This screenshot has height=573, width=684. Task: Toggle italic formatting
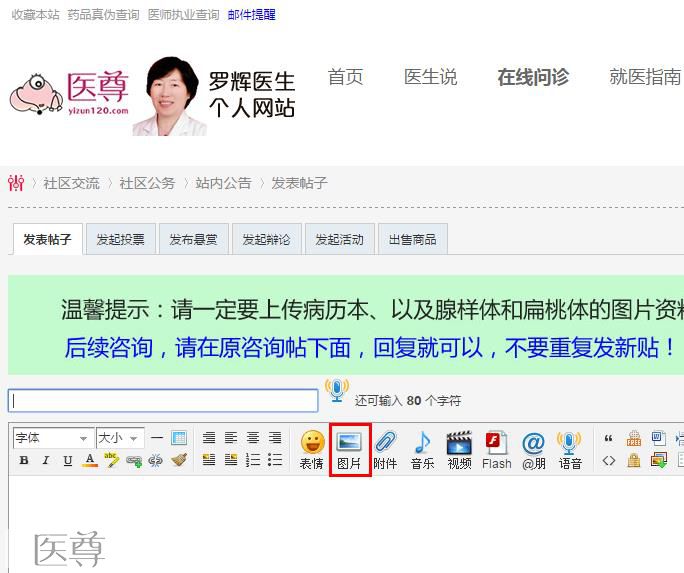46,461
